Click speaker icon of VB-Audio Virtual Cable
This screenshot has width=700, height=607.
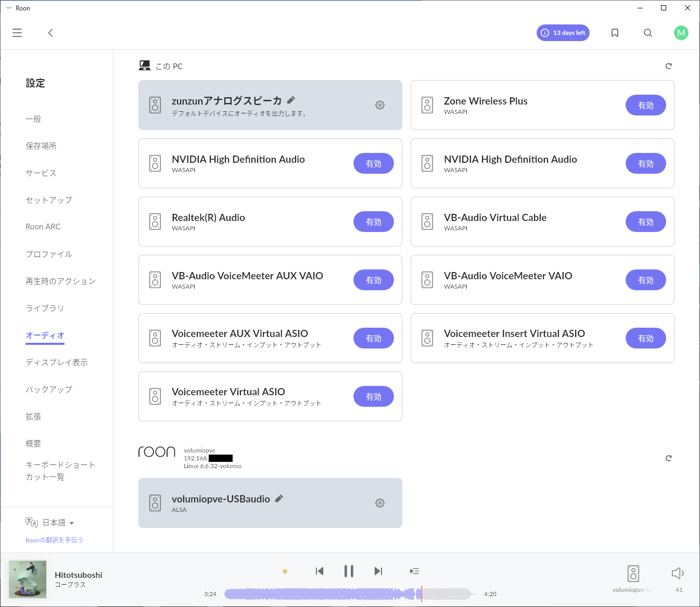427,222
